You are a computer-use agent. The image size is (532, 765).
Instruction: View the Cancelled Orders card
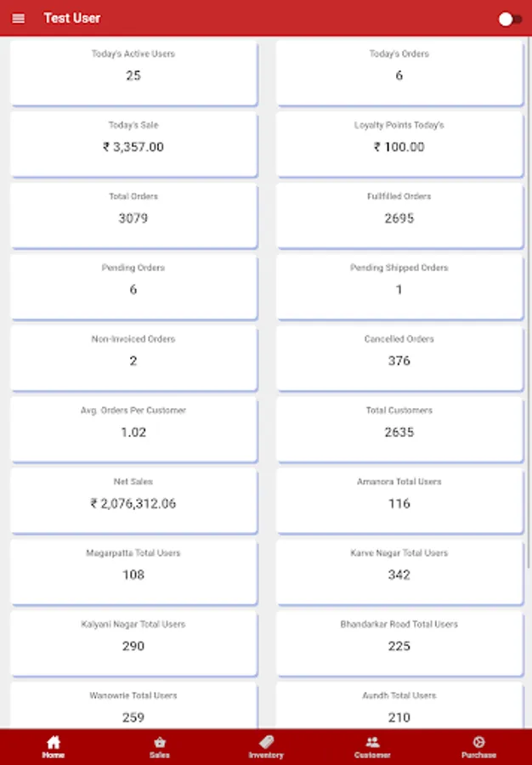click(399, 359)
